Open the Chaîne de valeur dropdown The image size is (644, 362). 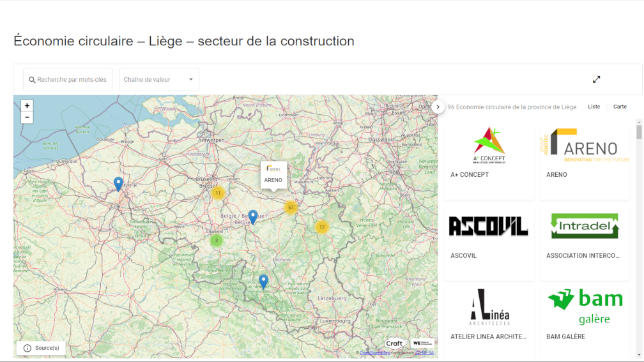point(159,80)
